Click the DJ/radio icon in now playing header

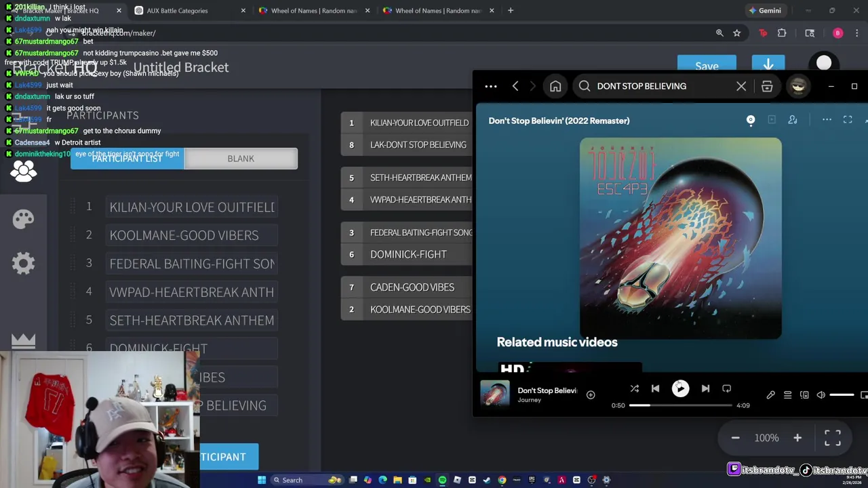point(751,120)
